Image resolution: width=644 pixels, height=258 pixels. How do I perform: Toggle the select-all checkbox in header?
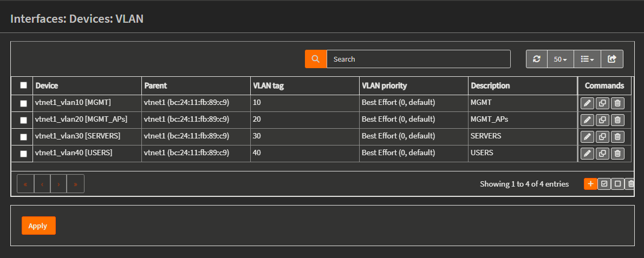23,85
